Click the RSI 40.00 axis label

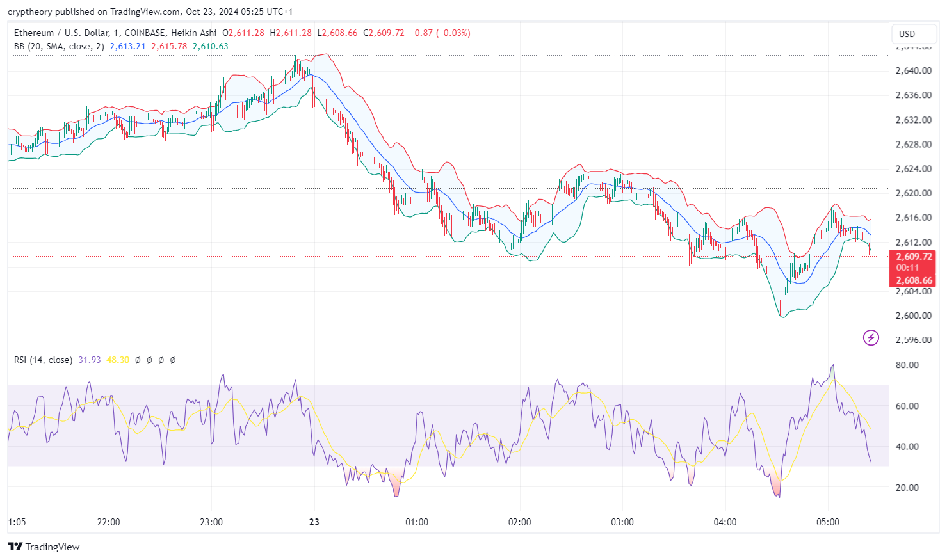pos(907,446)
